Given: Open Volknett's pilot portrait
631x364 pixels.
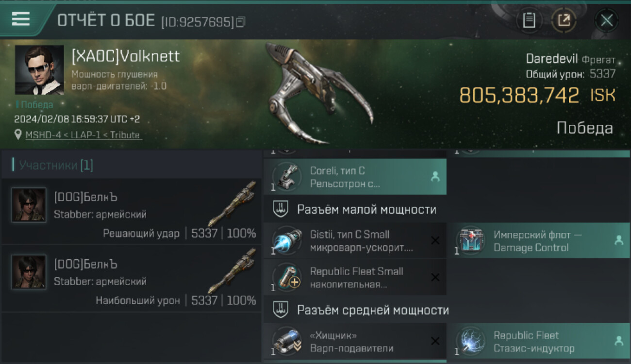Looking at the screenshot, I should [39, 70].
